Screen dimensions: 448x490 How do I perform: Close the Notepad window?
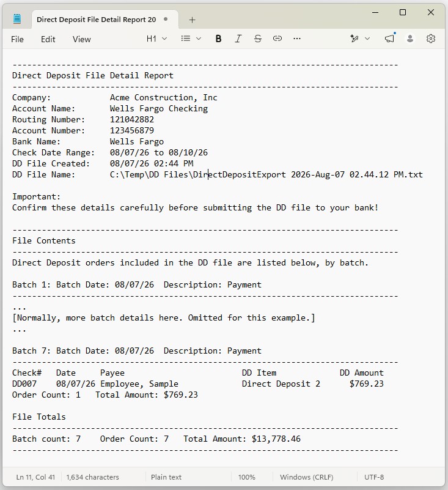point(431,12)
